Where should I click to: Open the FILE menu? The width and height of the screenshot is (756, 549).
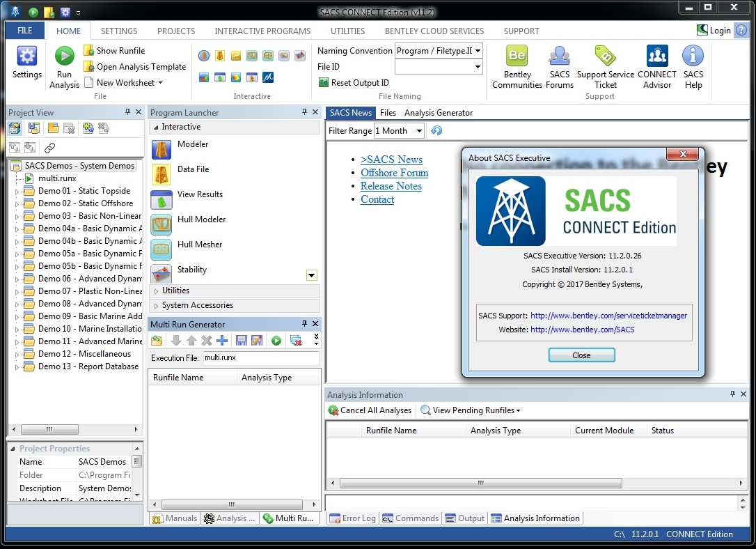click(24, 31)
